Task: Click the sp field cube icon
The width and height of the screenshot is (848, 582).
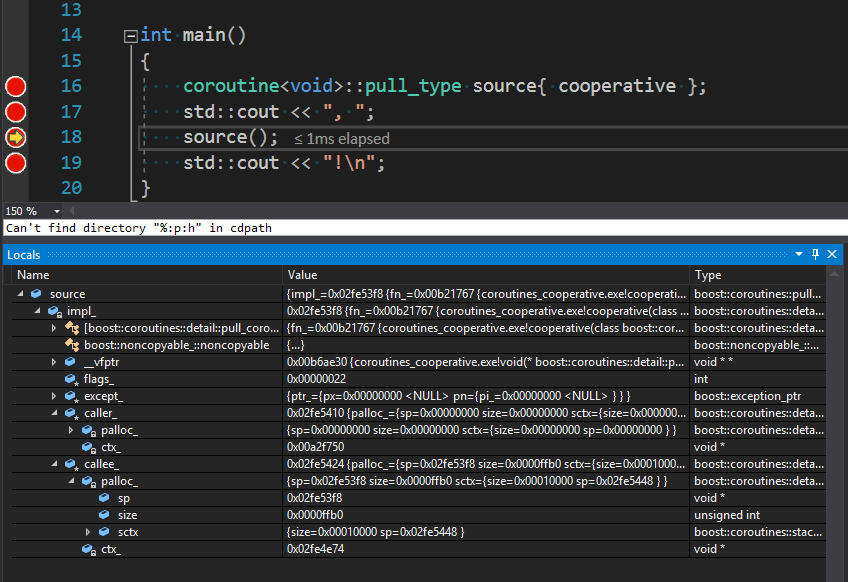Action: (x=105, y=498)
